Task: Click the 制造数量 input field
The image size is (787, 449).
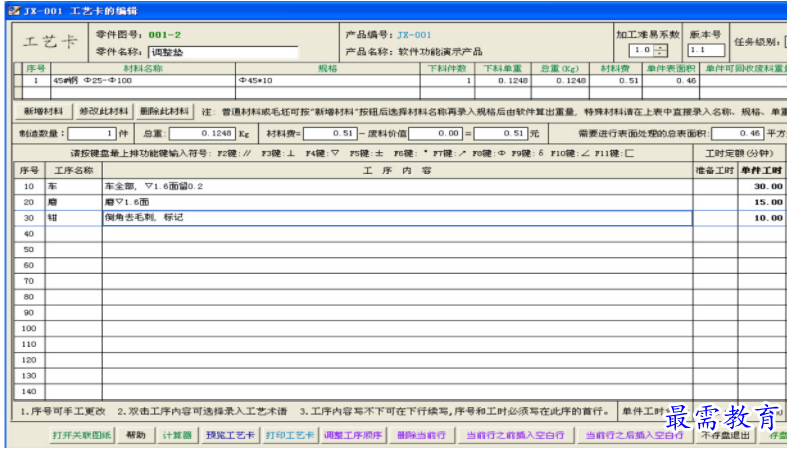Action: (92, 133)
